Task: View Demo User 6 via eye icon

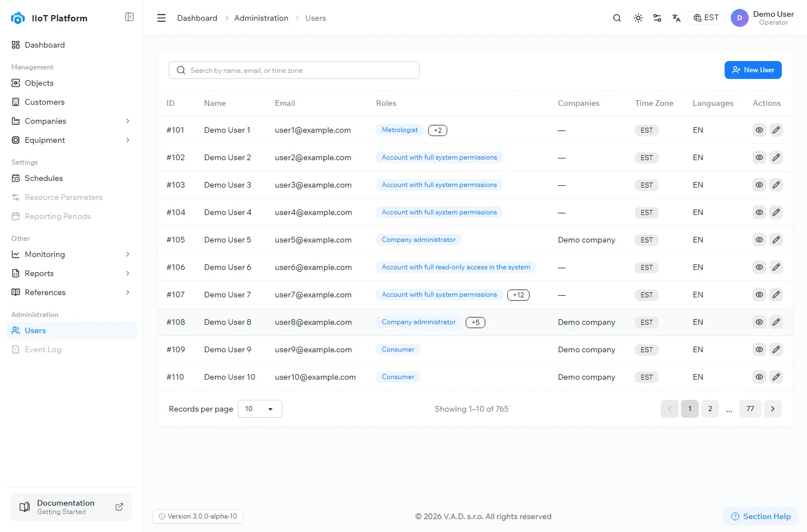Action: [759, 267]
